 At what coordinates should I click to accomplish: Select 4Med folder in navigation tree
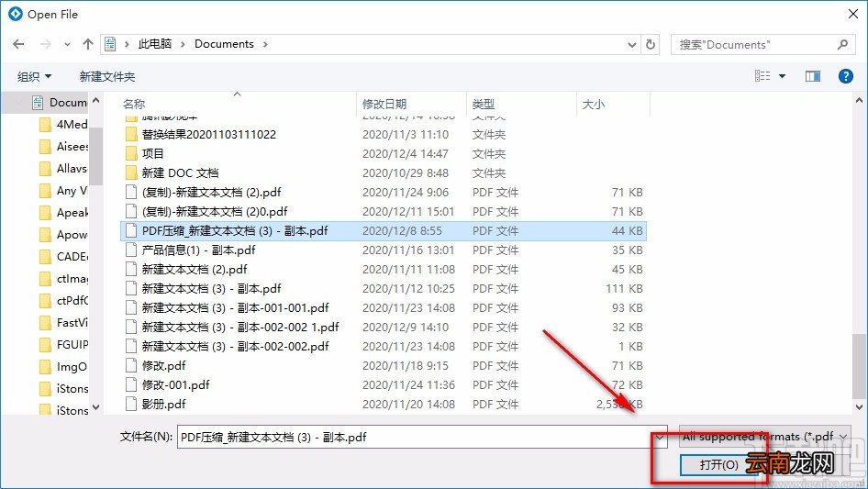[63, 124]
